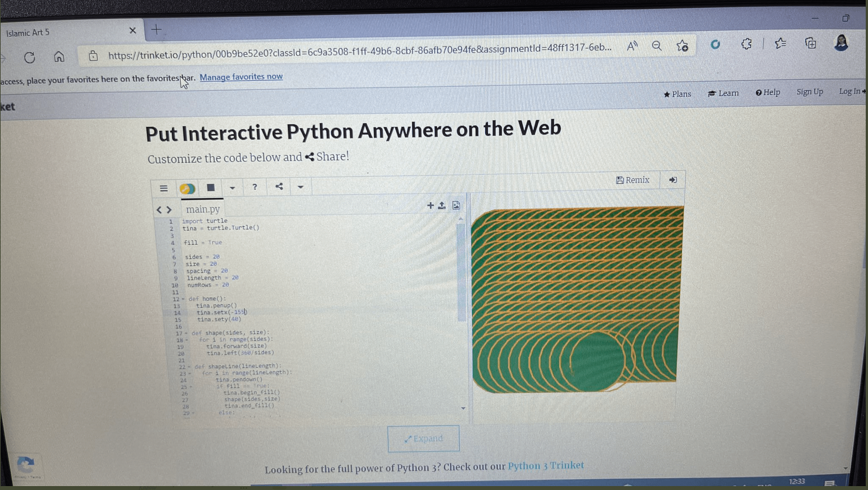The width and height of the screenshot is (868, 490).
Task: Open the Learn menu in the trinket header
Action: click(x=723, y=93)
